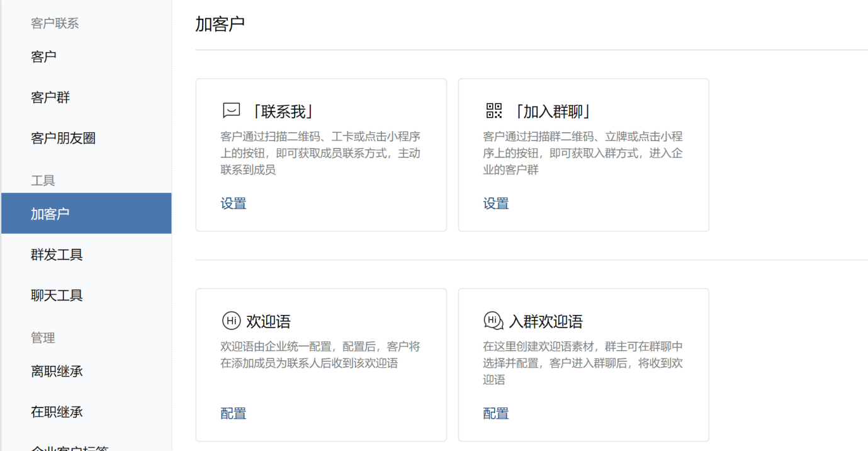Click the 「联系我」card title
Screen dimensions: 868x451
click(282, 110)
